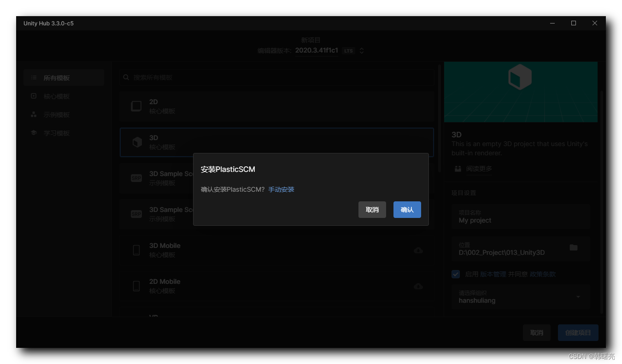The height and width of the screenshot is (364, 622).
Task: Click 取消 at the bottom of Hub
Action: tap(537, 333)
